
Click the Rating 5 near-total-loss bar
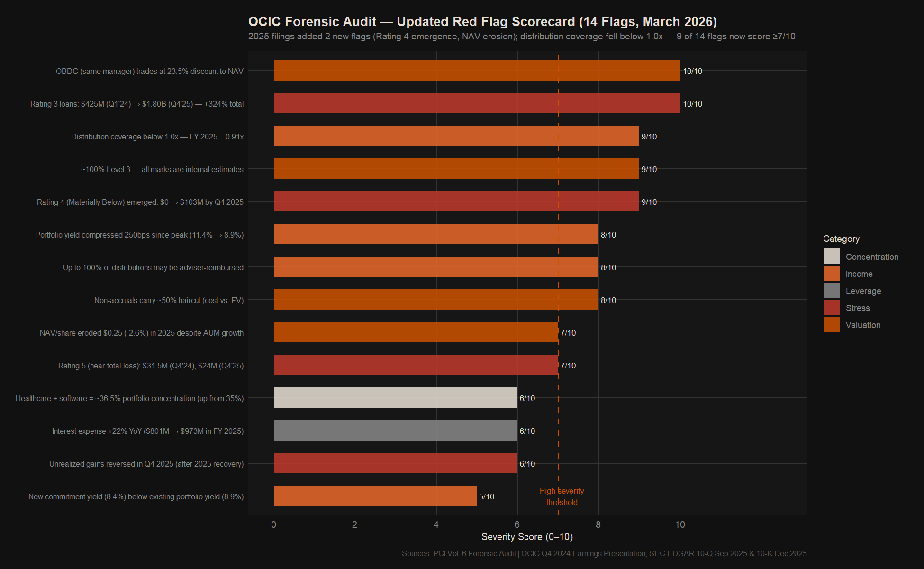pos(416,365)
